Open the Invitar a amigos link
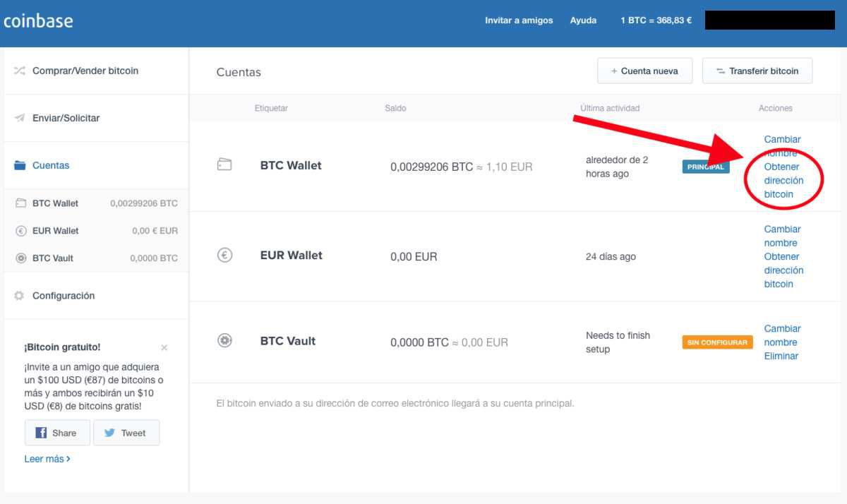This screenshot has width=847, height=504. (x=519, y=20)
